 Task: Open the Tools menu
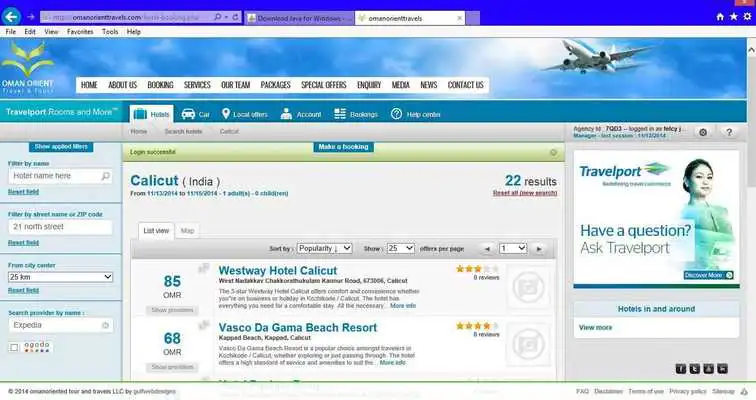click(x=110, y=32)
